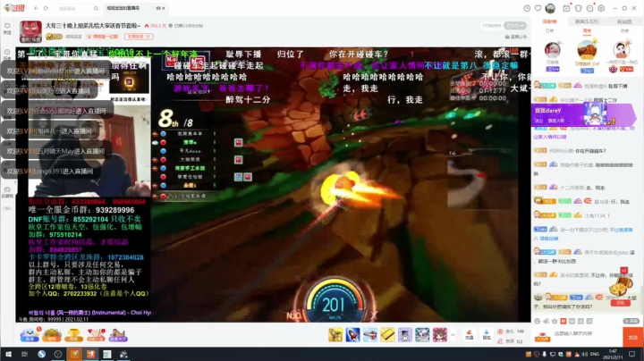Screen dimensions: 644x361
Task: Click the purple gift banner in chat
Action: (583, 114)
